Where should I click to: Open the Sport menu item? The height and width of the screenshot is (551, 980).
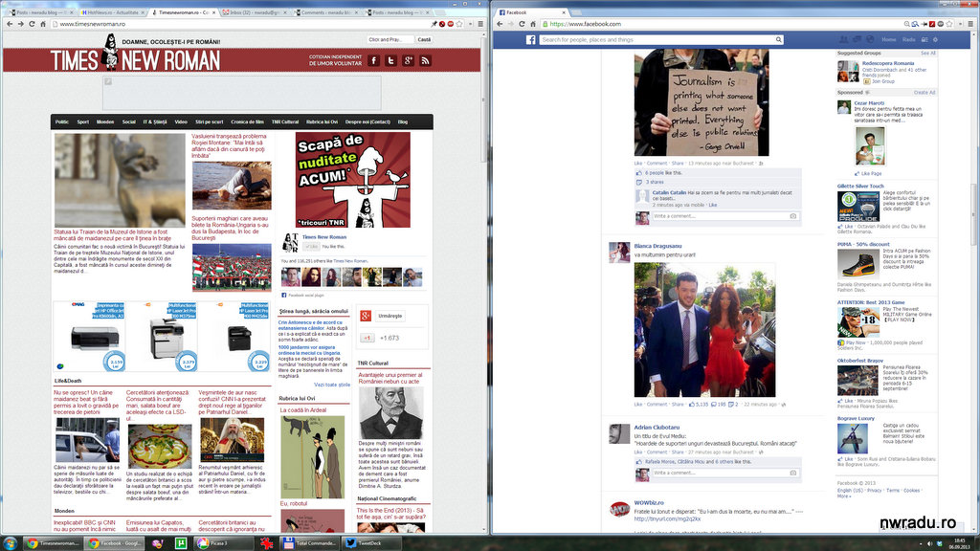[x=83, y=121]
